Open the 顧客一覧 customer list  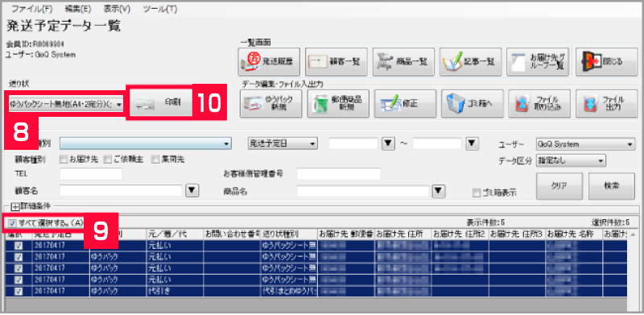tap(336, 62)
